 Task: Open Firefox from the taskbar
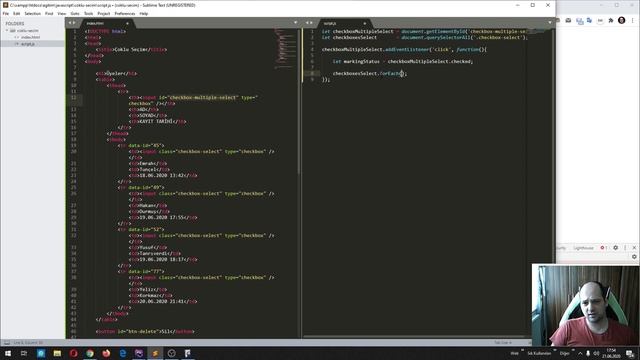[106, 353]
